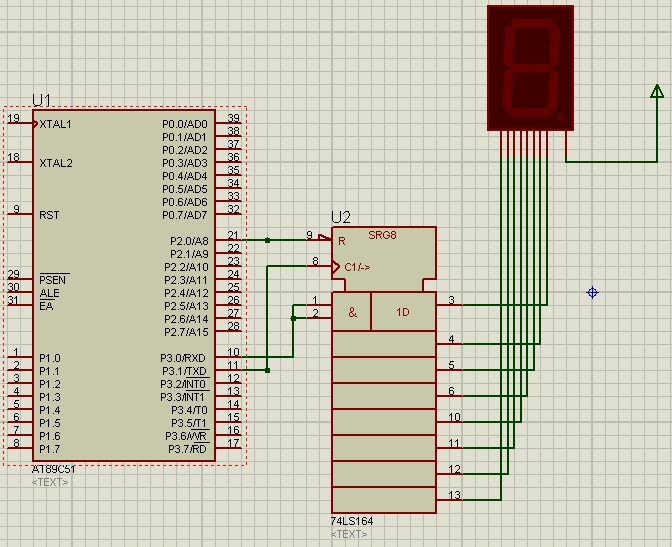672x547 pixels.
Task: Click the <TEXT> placeholder under AT89C51
Action: [x=49, y=482]
